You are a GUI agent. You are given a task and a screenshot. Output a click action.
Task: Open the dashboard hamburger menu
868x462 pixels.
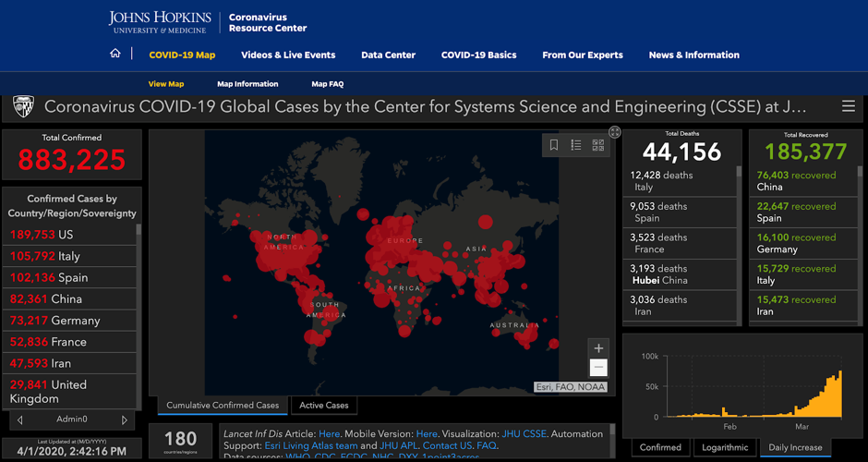tap(848, 106)
